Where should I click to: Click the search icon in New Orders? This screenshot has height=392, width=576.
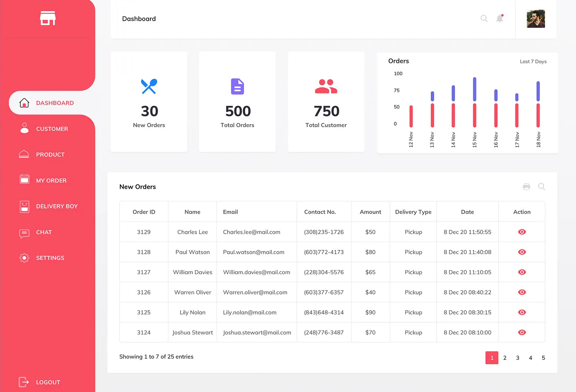point(542,187)
